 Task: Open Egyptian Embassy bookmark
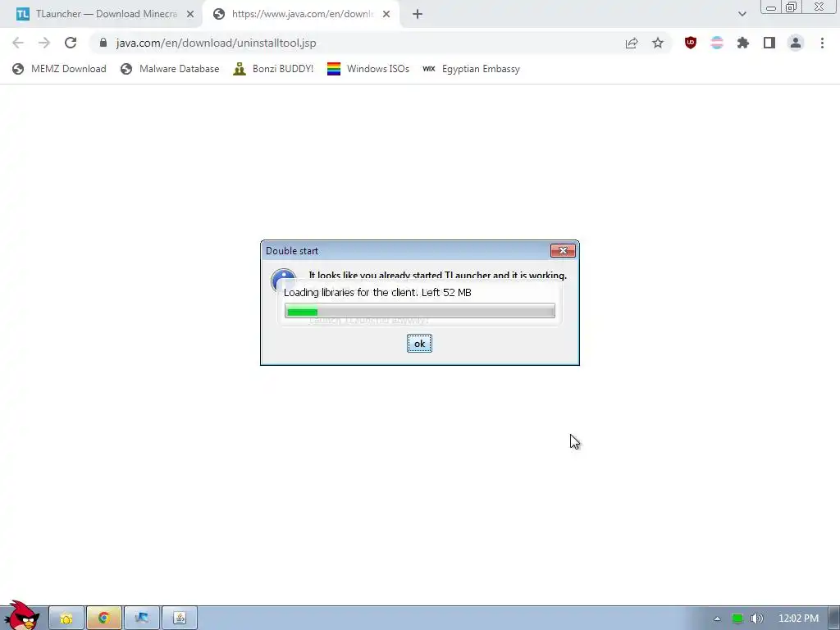[x=471, y=69]
